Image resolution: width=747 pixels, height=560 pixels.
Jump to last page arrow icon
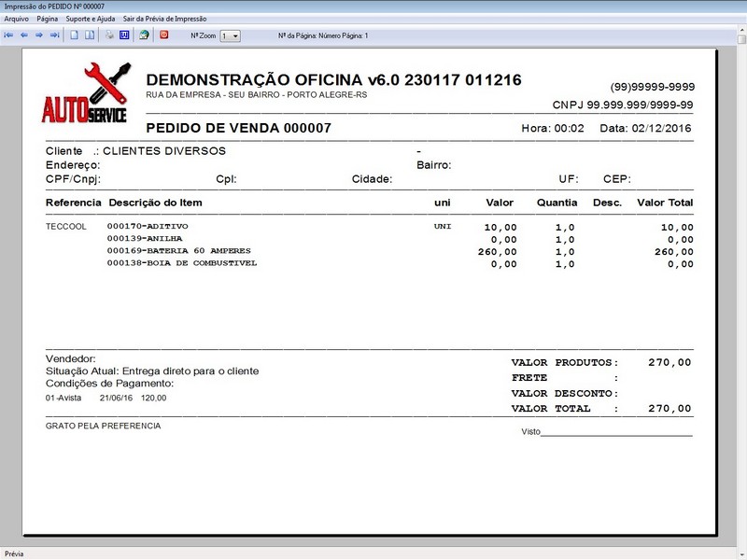pos(55,35)
